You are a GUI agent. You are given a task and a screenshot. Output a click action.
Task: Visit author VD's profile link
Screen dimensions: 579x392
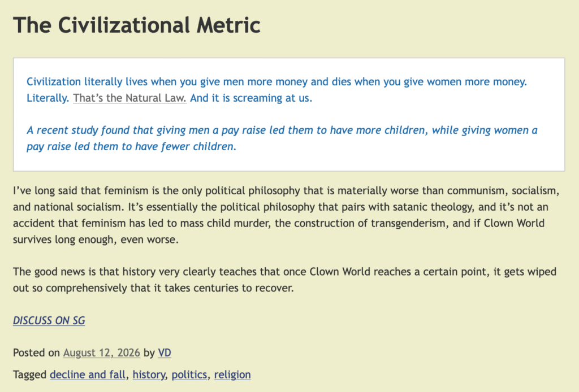pyautogui.click(x=165, y=353)
